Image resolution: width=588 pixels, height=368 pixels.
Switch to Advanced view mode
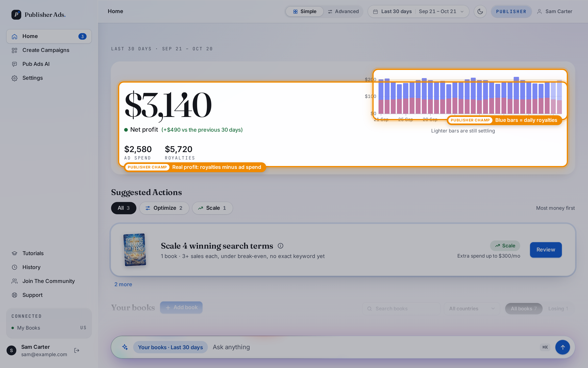pos(343,11)
